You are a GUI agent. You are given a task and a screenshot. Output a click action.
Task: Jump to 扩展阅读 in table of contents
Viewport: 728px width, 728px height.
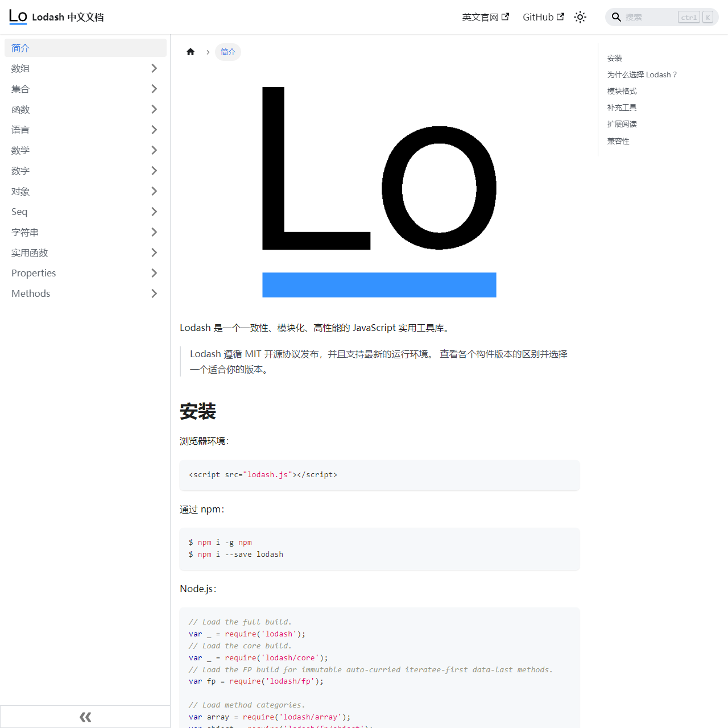622,124
